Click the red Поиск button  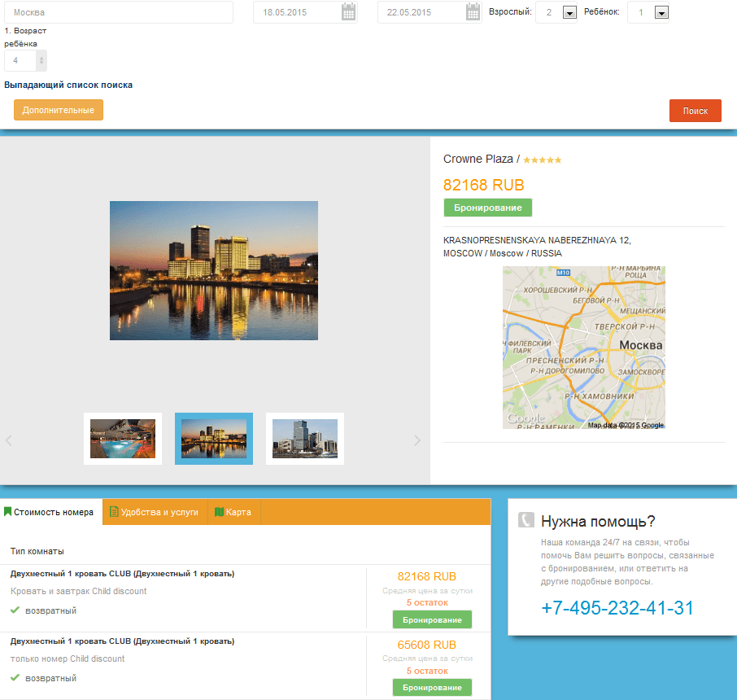(x=696, y=111)
